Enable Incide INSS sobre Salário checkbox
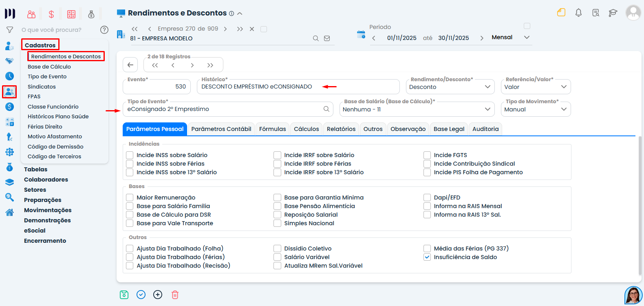Image resolution: width=644 pixels, height=306 pixels. [x=130, y=155]
